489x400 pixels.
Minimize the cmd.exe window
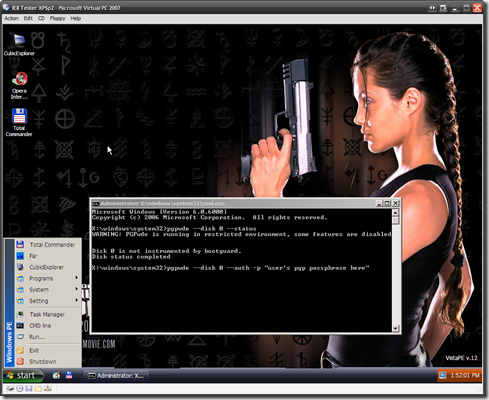tap(379, 203)
